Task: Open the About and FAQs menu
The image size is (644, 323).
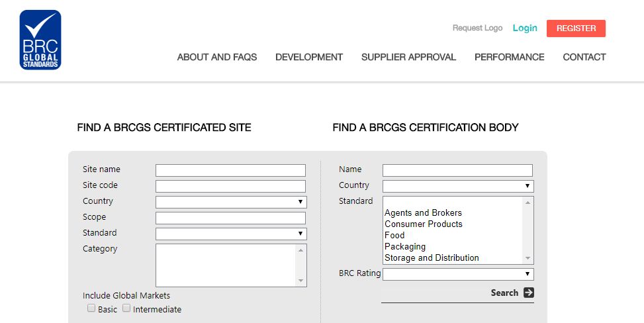Action: pyautogui.click(x=217, y=57)
